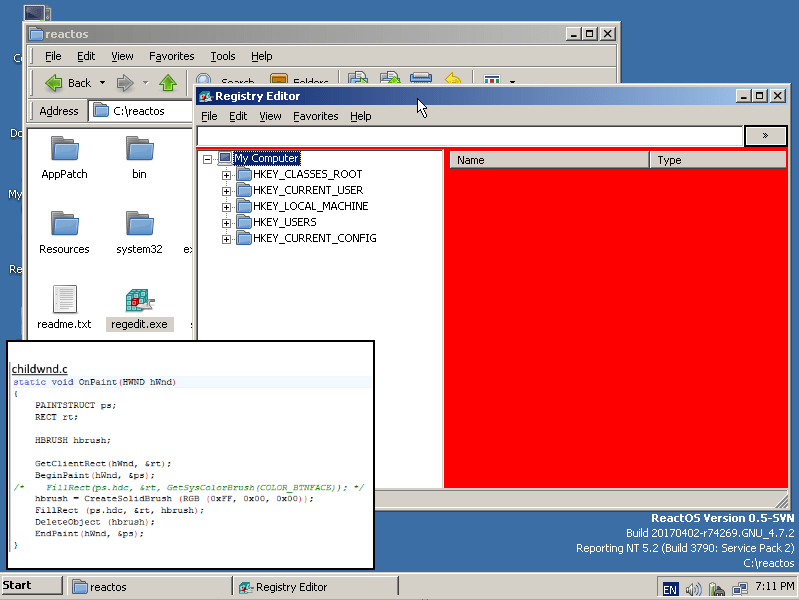Click the Name column header

click(x=549, y=160)
